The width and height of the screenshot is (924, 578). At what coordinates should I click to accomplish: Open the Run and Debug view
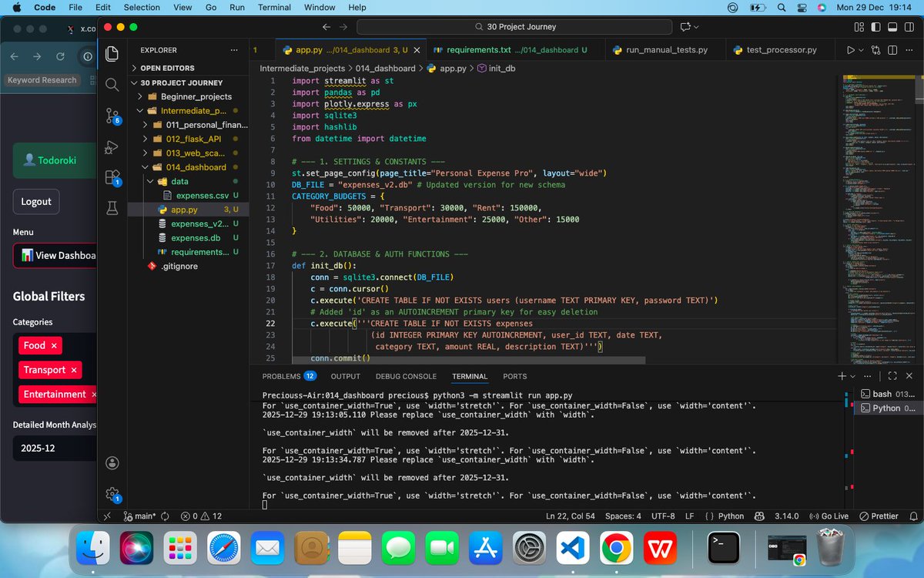pos(112,146)
